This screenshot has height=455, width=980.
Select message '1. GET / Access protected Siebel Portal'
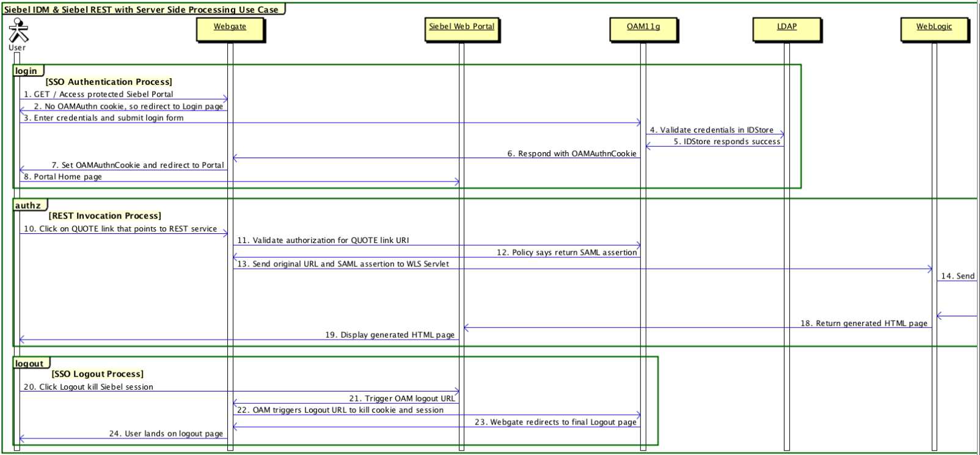point(98,94)
